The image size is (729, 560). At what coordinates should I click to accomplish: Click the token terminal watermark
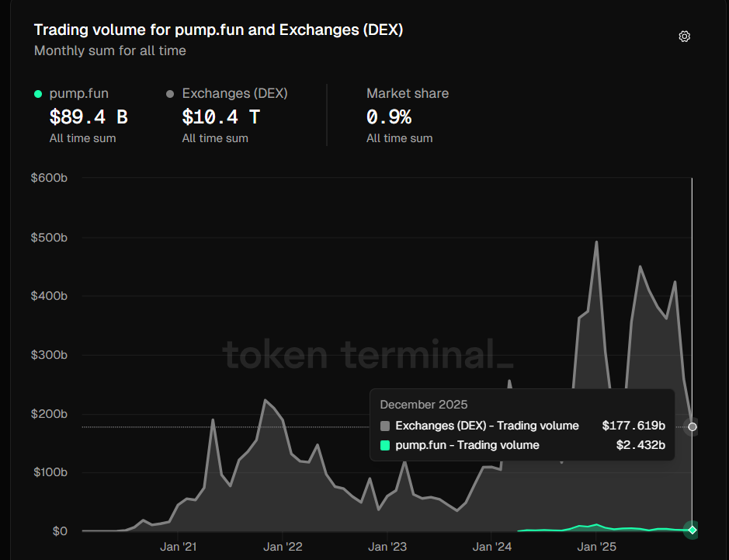tap(367, 355)
